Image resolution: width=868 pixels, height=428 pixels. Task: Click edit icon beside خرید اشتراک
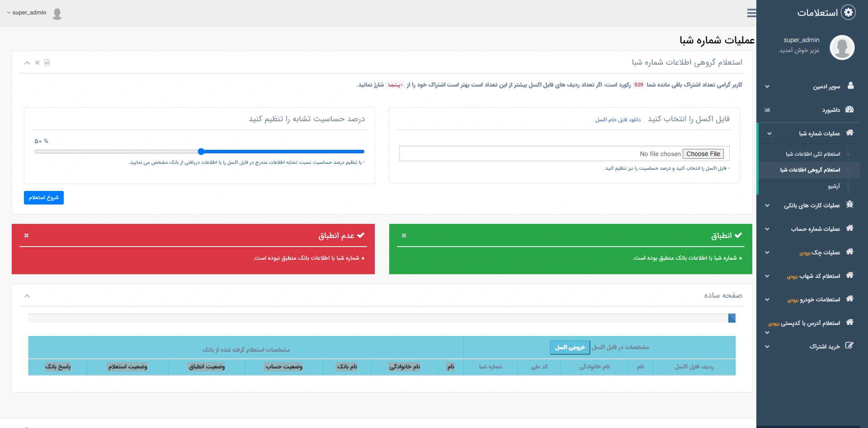(849, 345)
